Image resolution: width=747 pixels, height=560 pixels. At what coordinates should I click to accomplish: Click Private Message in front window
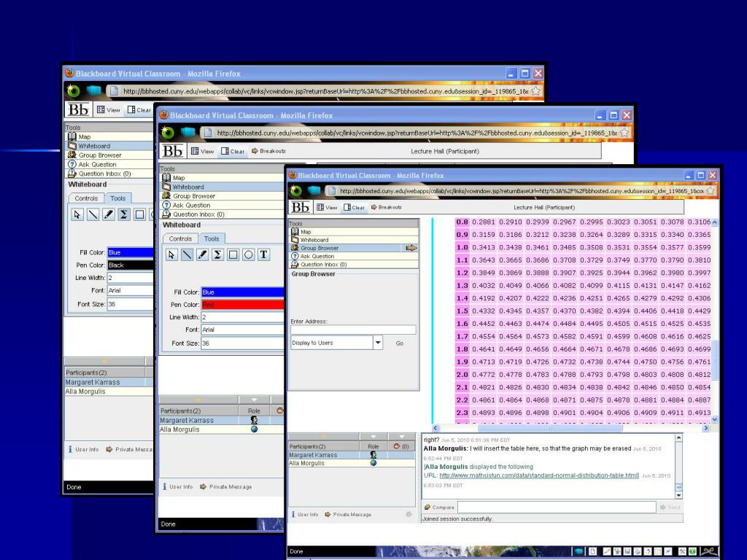click(x=348, y=514)
